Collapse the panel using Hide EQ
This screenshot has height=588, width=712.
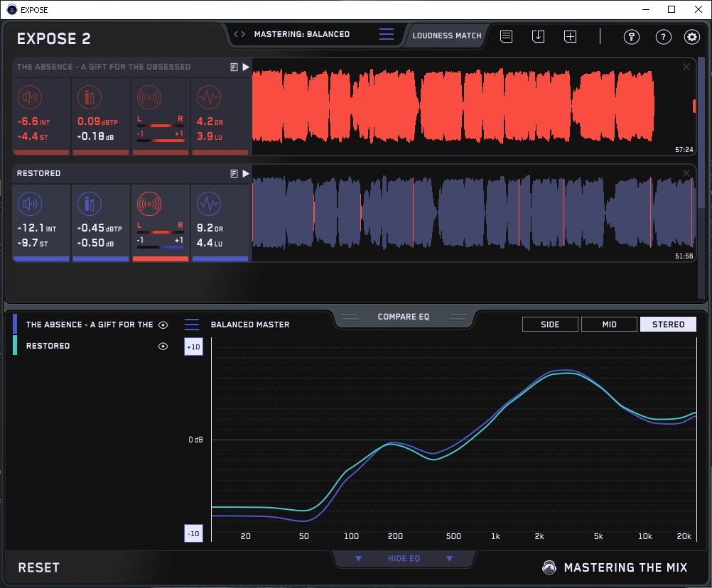coord(404,558)
